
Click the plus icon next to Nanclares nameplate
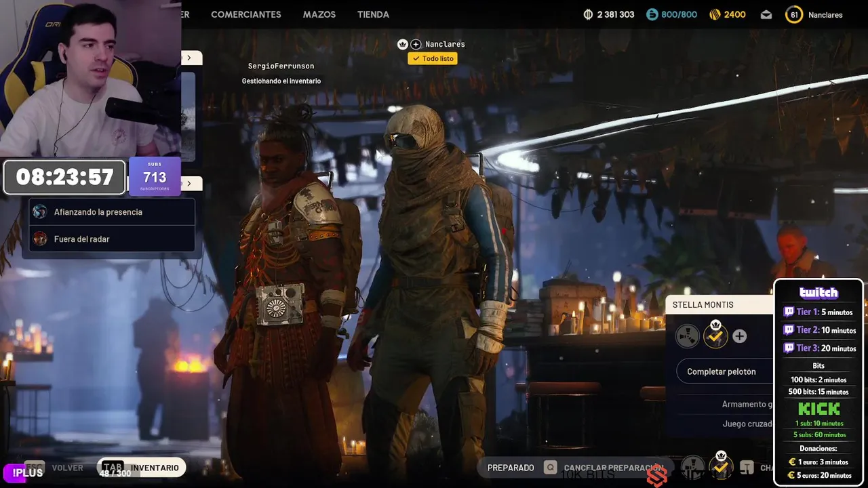[x=416, y=44]
